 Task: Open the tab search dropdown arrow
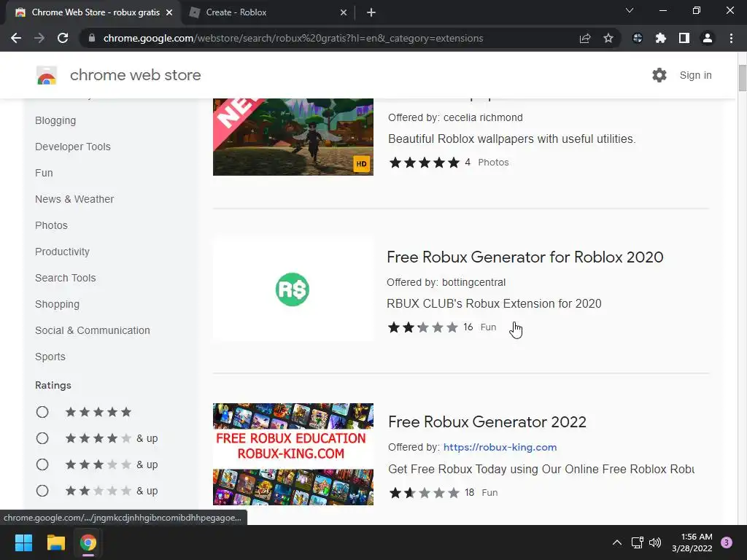pyautogui.click(x=630, y=10)
